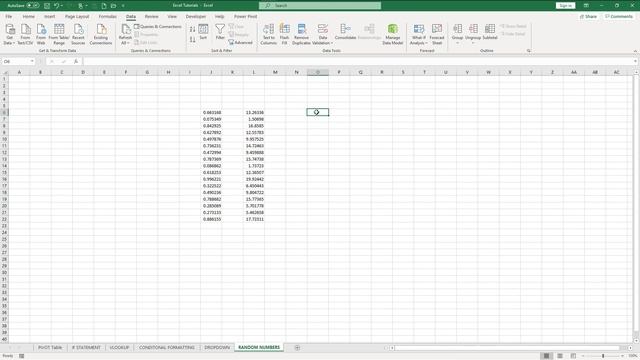
Task: Click the zoom in plus button
Action: pyautogui.click(x=622, y=356)
